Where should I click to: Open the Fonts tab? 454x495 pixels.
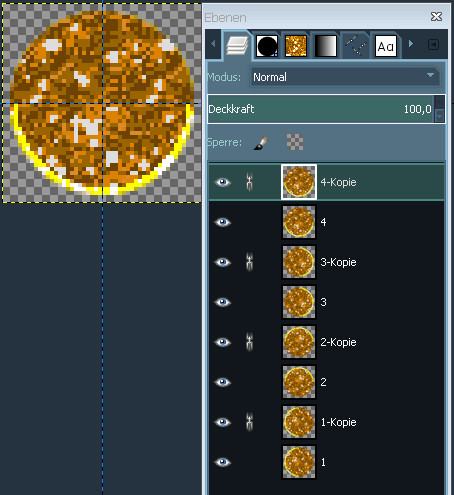pyautogui.click(x=386, y=46)
